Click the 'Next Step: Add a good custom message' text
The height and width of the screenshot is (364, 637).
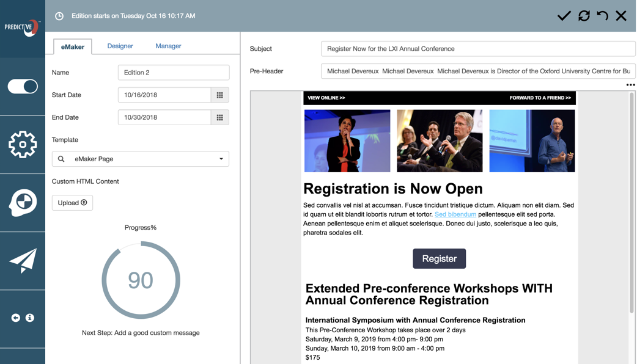click(141, 333)
